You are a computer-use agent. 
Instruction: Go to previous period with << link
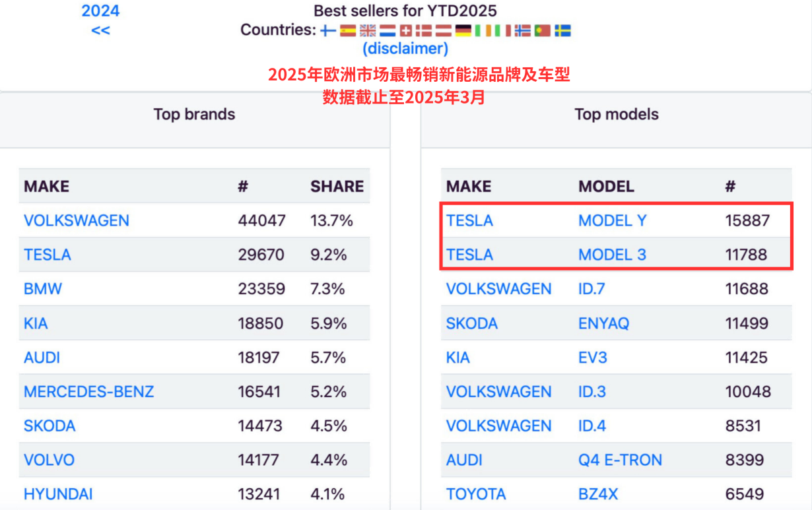[100, 30]
